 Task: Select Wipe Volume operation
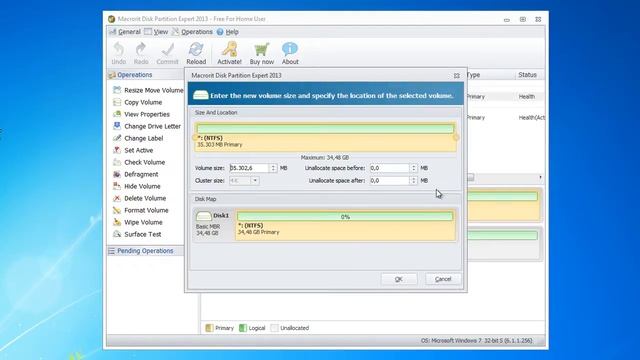[138, 222]
